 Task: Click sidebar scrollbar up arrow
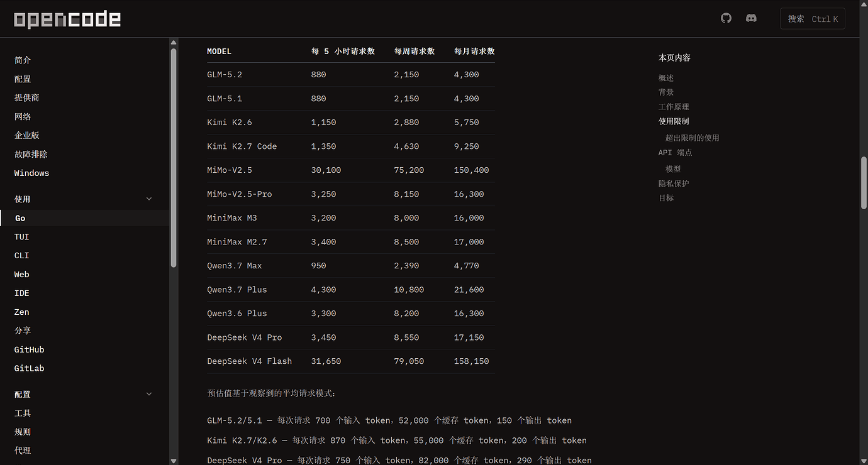click(174, 43)
